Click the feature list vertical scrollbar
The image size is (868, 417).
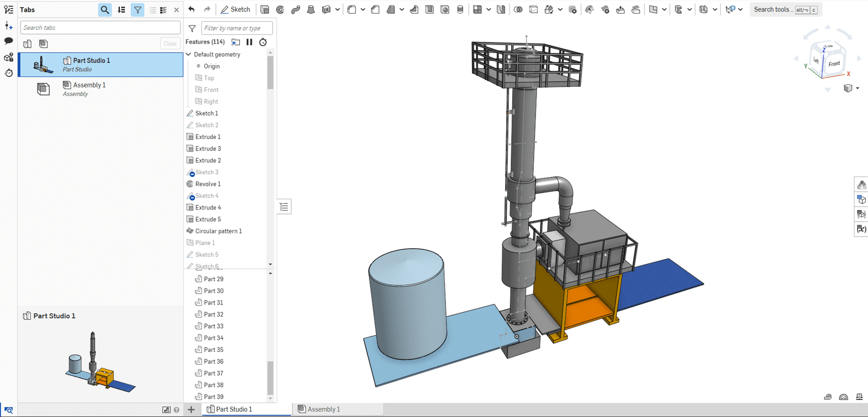270,73
